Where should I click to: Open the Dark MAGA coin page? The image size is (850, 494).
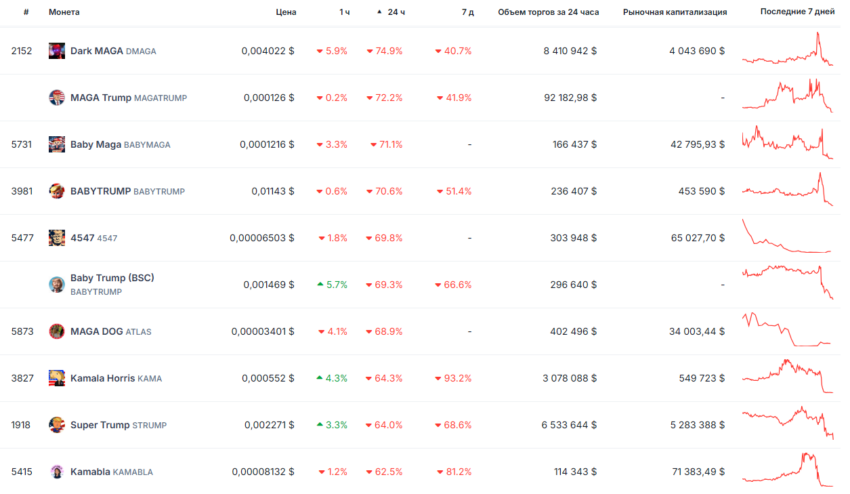coord(113,51)
